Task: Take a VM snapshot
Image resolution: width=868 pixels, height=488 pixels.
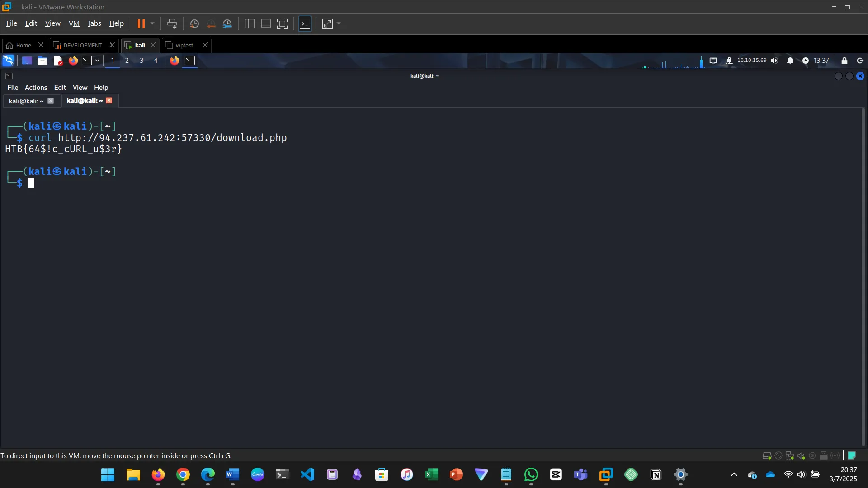Action: tap(194, 23)
